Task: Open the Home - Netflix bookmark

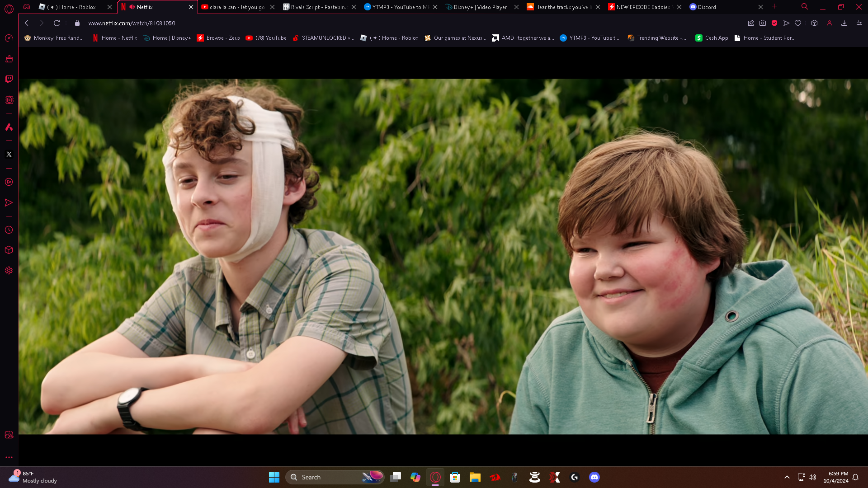Action: click(x=115, y=38)
